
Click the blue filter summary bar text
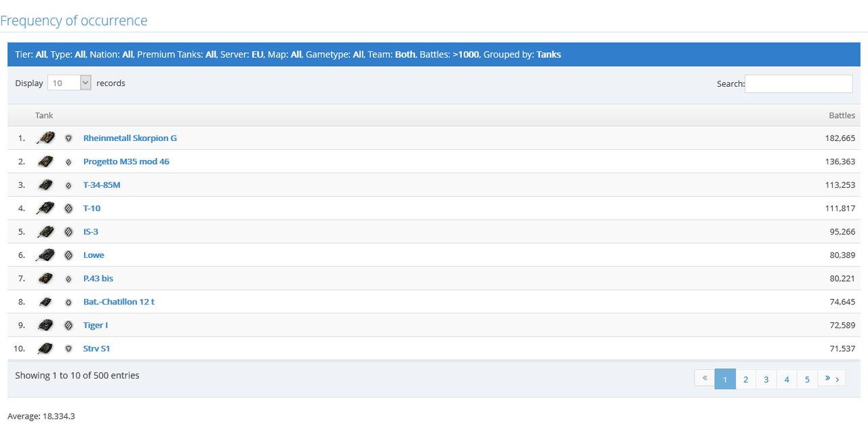(x=288, y=54)
